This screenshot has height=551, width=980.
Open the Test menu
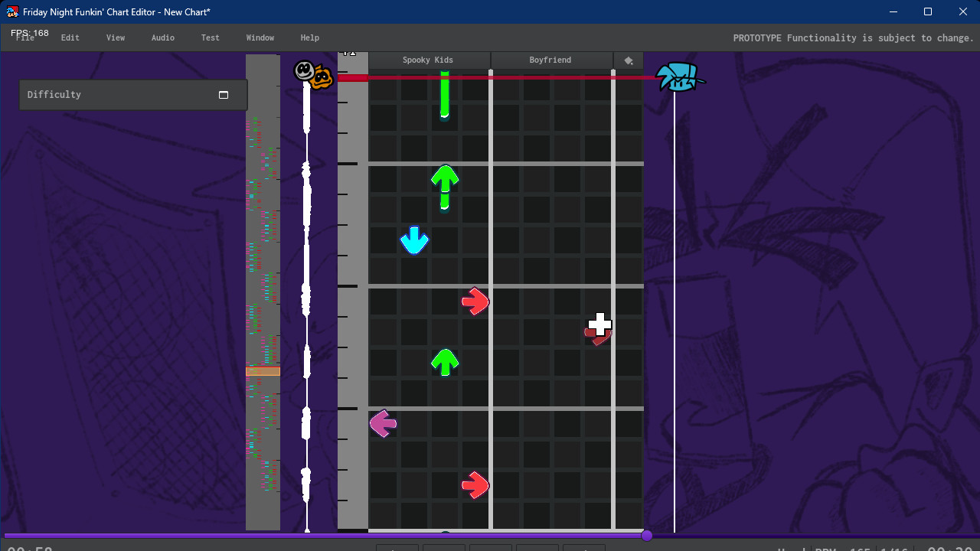(x=211, y=37)
